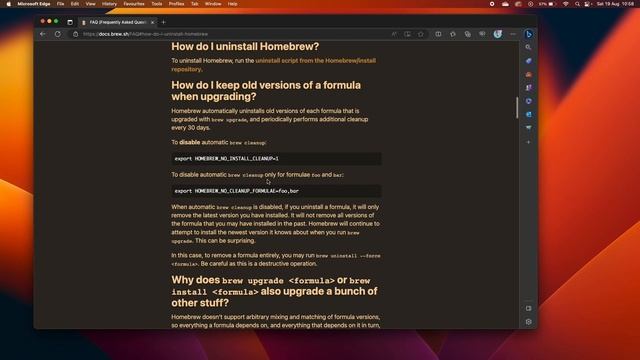Click heading "Why does brew upgrade <formula>"
This screenshot has width=640, height=360.
coord(274,291)
